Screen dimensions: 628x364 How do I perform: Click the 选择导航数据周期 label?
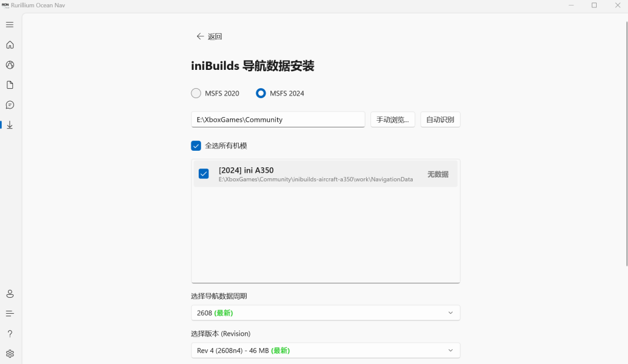219,296
